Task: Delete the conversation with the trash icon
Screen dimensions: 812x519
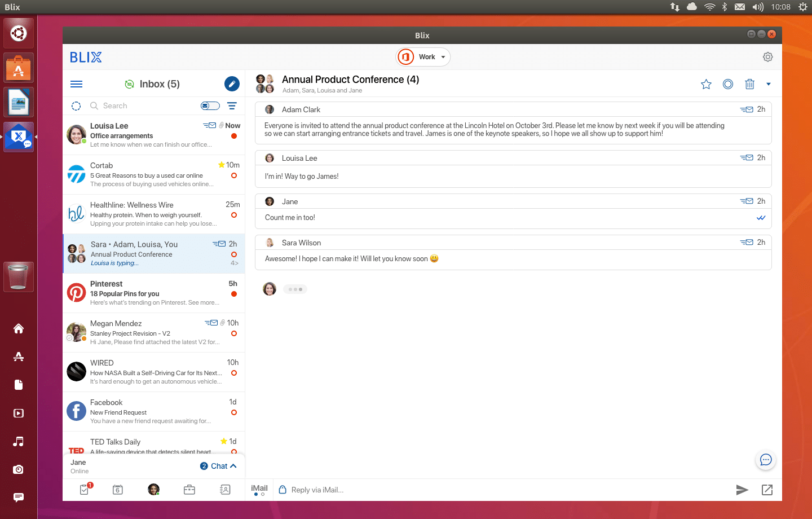Action: click(x=749, y=84)
